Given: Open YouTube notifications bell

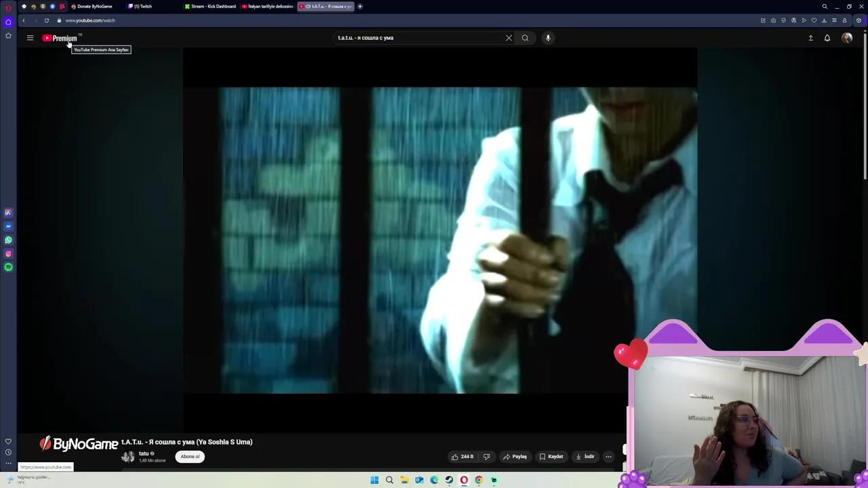Looking at the screenshot, I should pyautogui.click(x=827, y=38).
